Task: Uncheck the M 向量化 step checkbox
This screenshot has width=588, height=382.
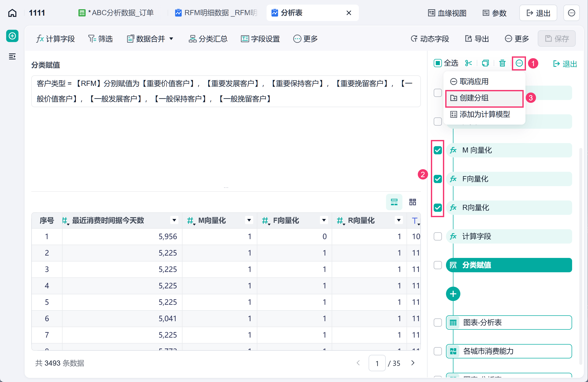Action: 438,150
